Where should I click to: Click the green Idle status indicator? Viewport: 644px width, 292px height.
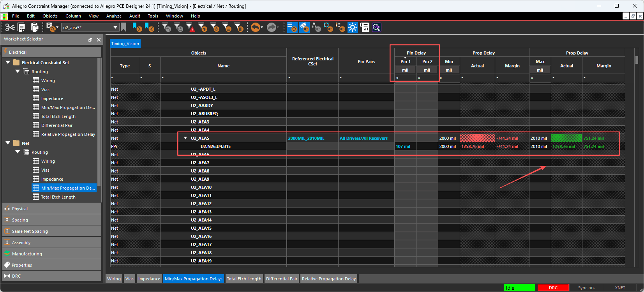coord(519,288)
